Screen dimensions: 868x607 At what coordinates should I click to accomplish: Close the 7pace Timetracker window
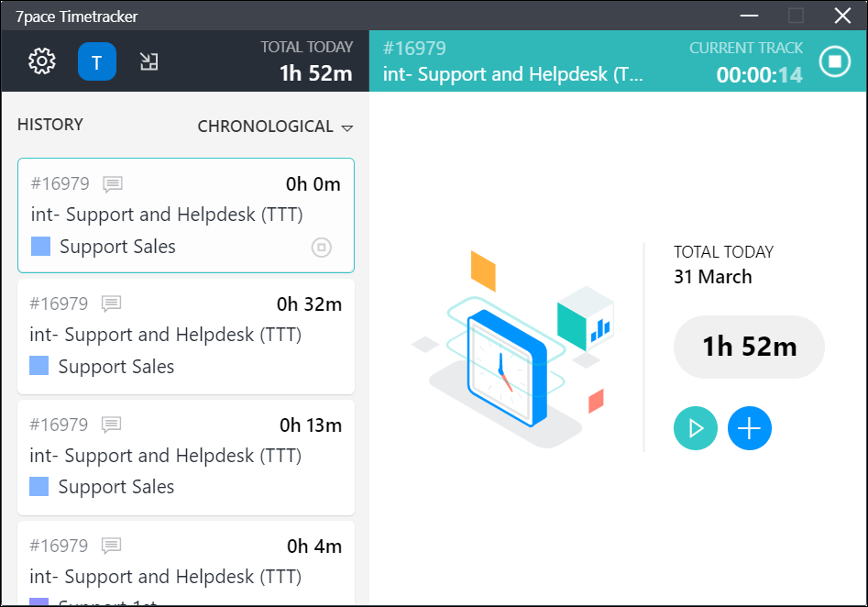pos(842,16)
